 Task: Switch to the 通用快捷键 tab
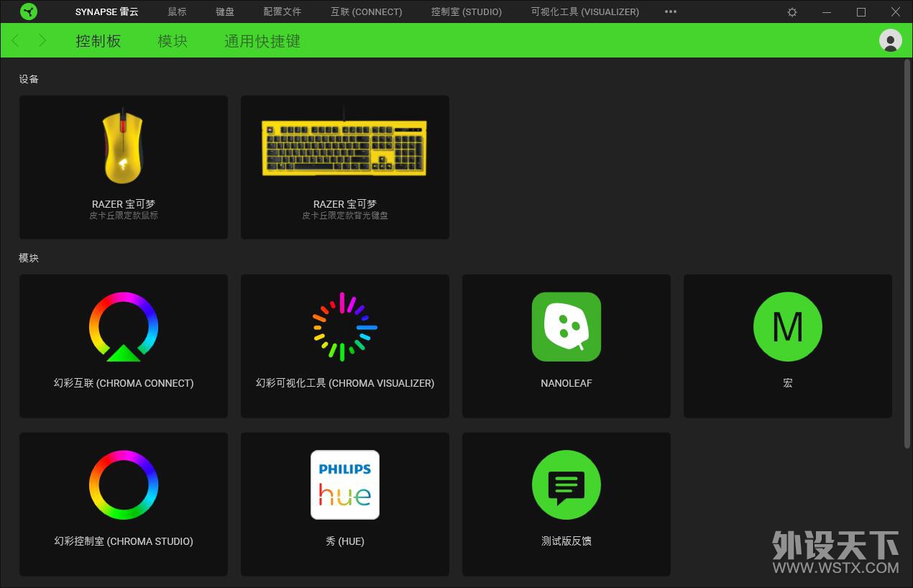262,41
